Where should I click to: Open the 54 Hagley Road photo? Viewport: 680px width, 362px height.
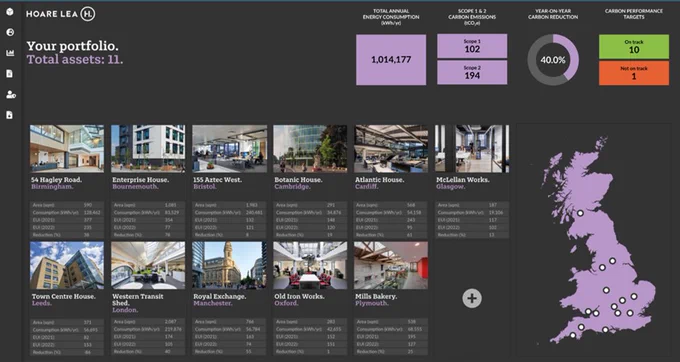pyautogui.click(x=67, y=149)
